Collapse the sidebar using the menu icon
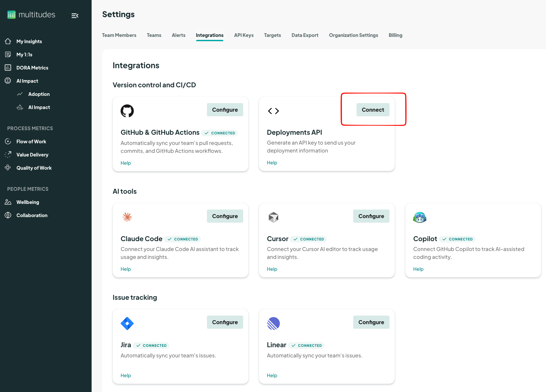This screenshot has height=392, width=546. pos(75,15)
